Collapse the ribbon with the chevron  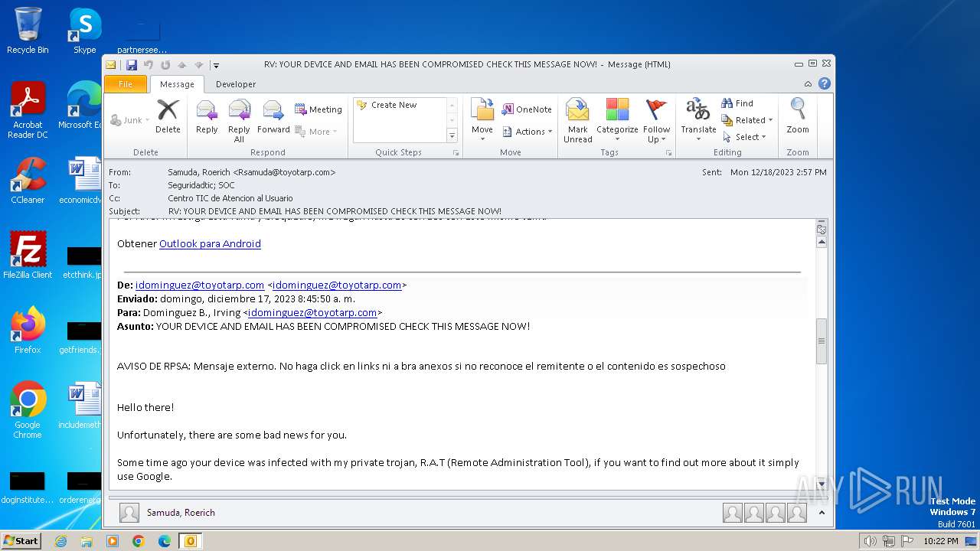pyautogui.click(x=808, y=84)
